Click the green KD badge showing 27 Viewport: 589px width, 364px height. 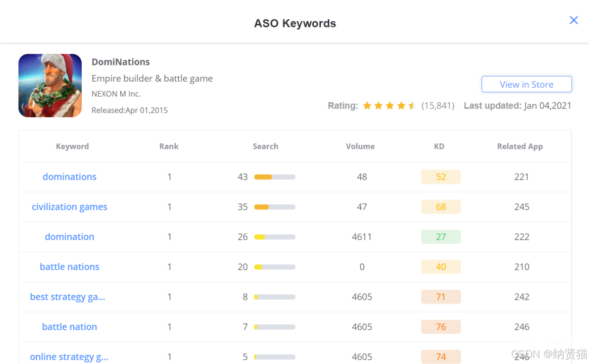(441, 237)
